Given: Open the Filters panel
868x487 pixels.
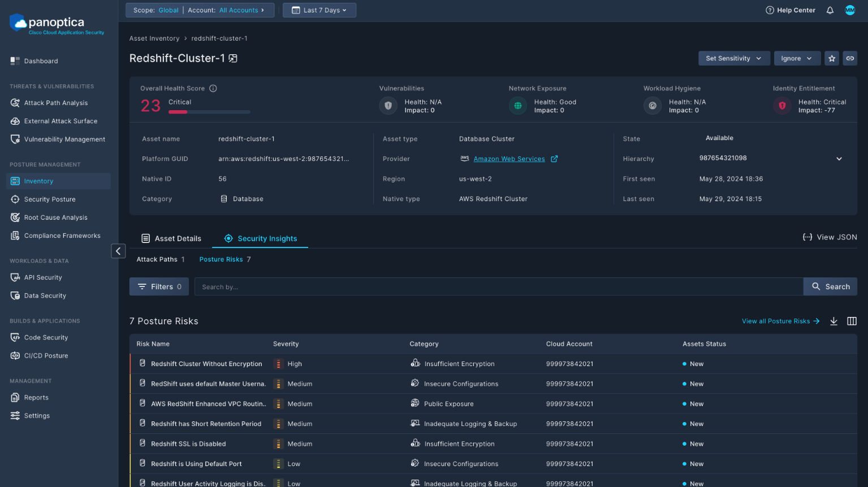Looking at the screenshot, I should point(159,286).
